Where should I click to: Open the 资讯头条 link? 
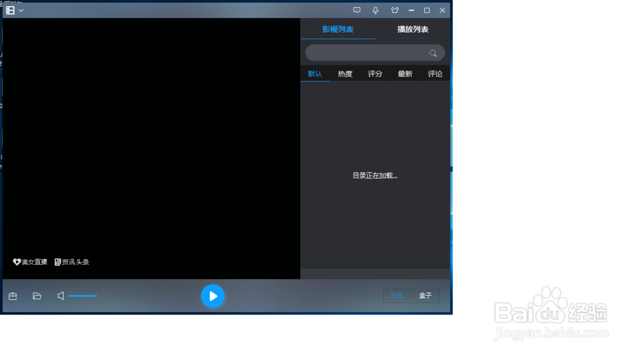[72, 262]
